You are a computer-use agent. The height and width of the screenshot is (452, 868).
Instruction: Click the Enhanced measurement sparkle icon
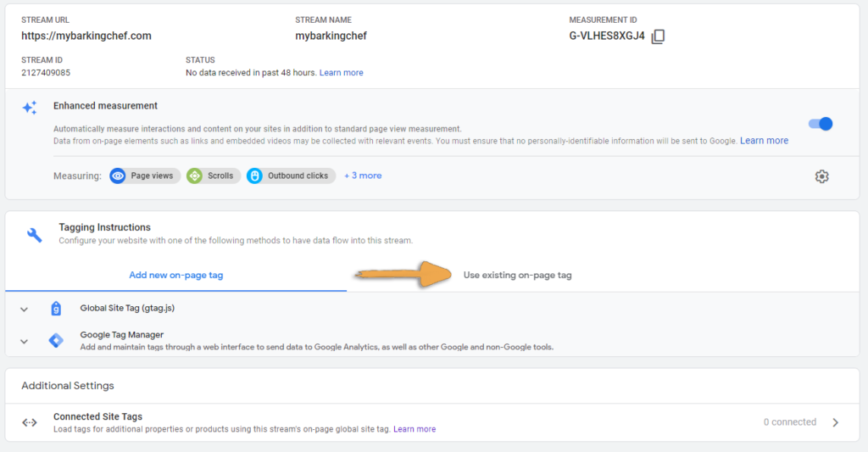[30, 108]
